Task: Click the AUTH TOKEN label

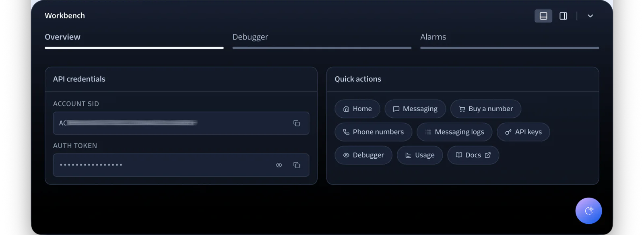Action: 75,145
